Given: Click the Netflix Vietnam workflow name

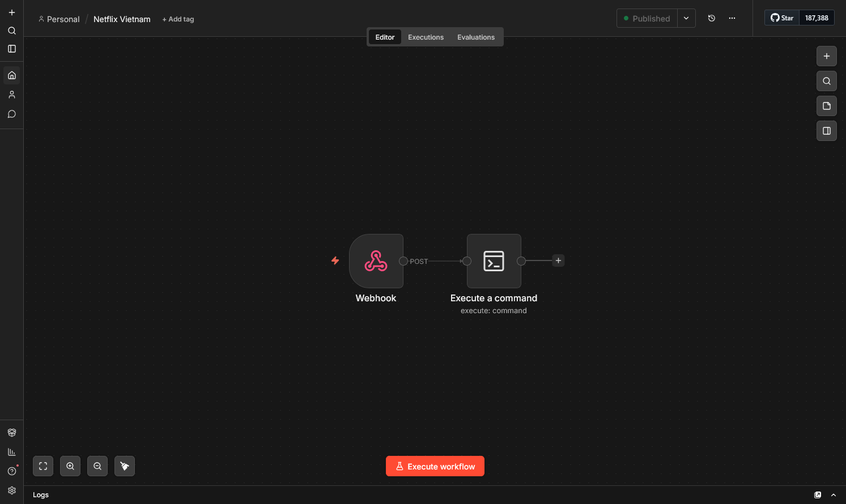Looking at the screenshot, I should tap(122, 19).
